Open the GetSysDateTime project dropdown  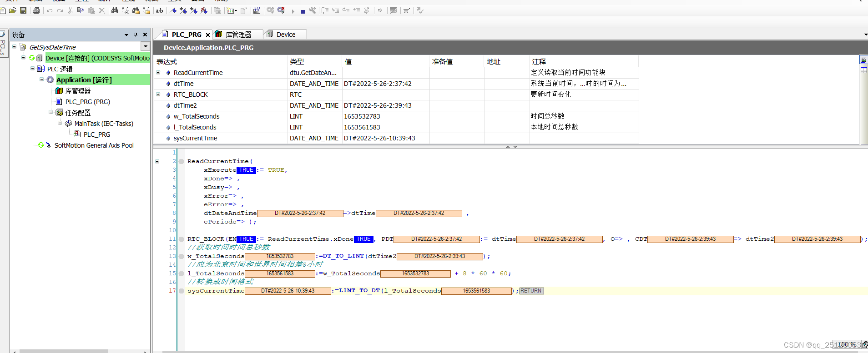[x=146, y=46]
